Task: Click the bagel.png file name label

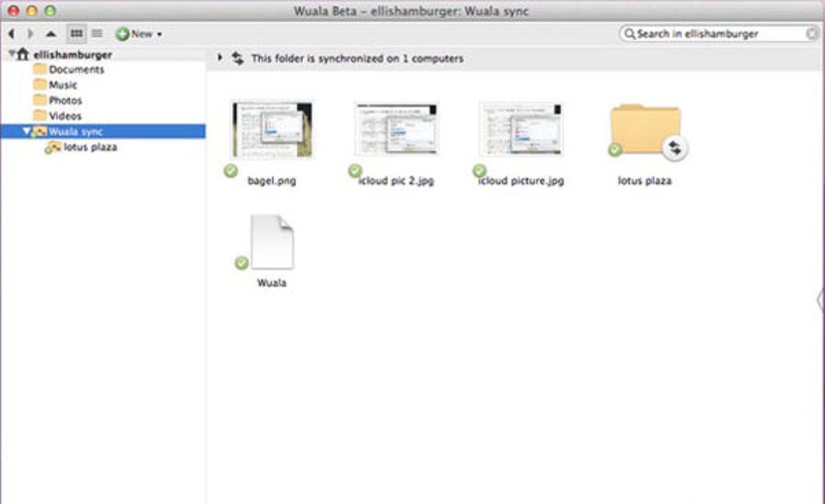Action: pyautogui.click(x=272, y=181)
